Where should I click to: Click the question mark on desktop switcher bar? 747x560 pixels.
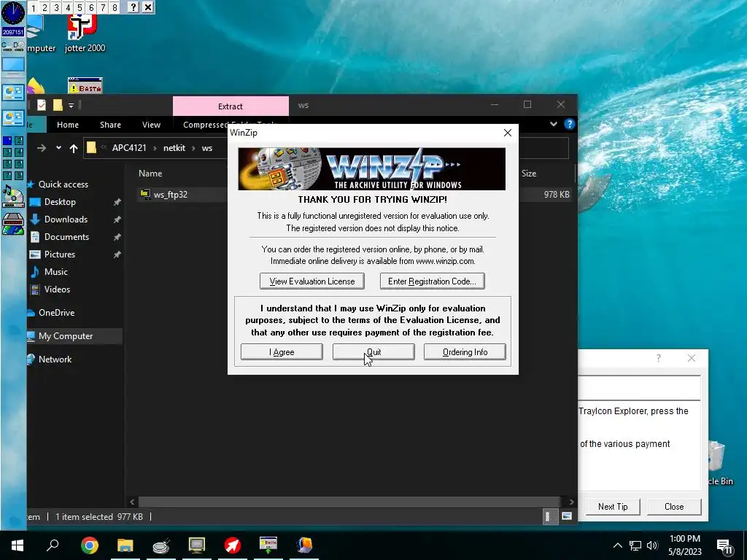(133, 7)
